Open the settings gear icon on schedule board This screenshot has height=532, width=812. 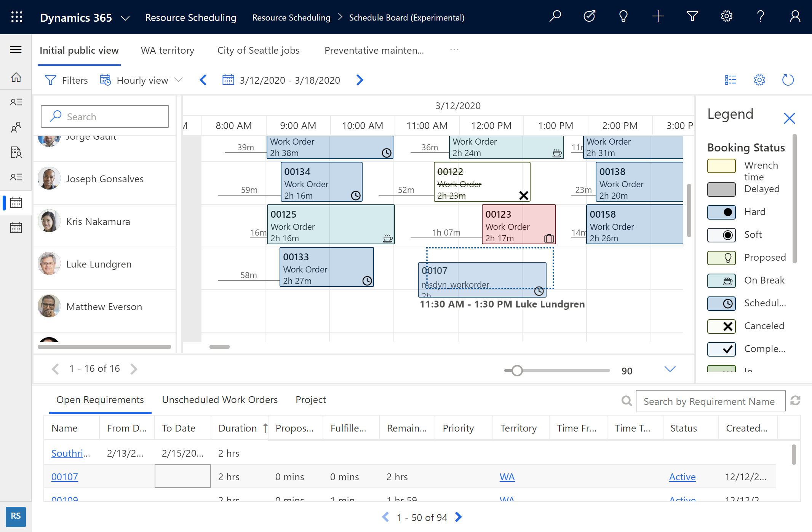[759, 80]
